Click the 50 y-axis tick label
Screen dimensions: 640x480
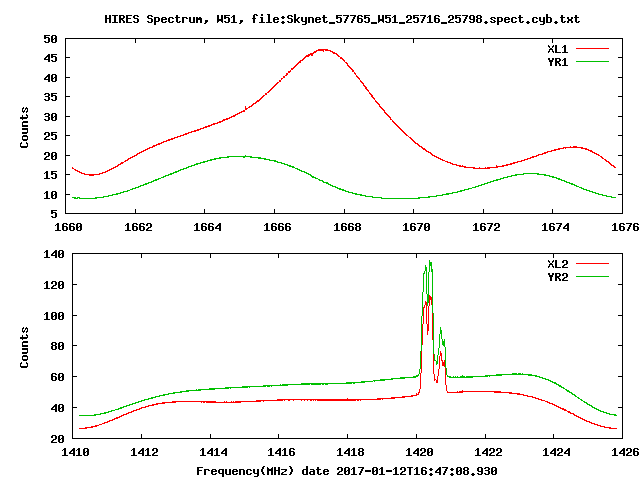[51, 39]
